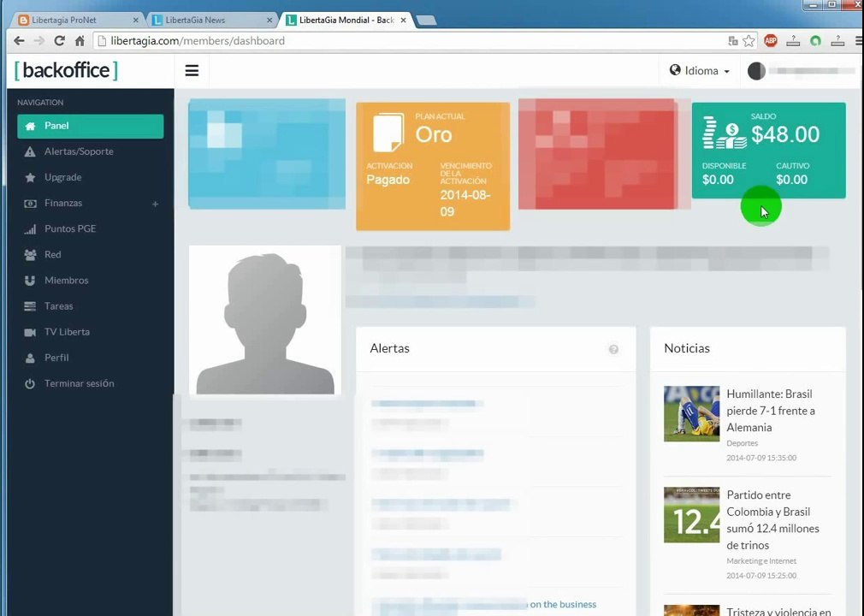Reload the page with refresh icon
864x616 pixels.
tap(60, 41)
